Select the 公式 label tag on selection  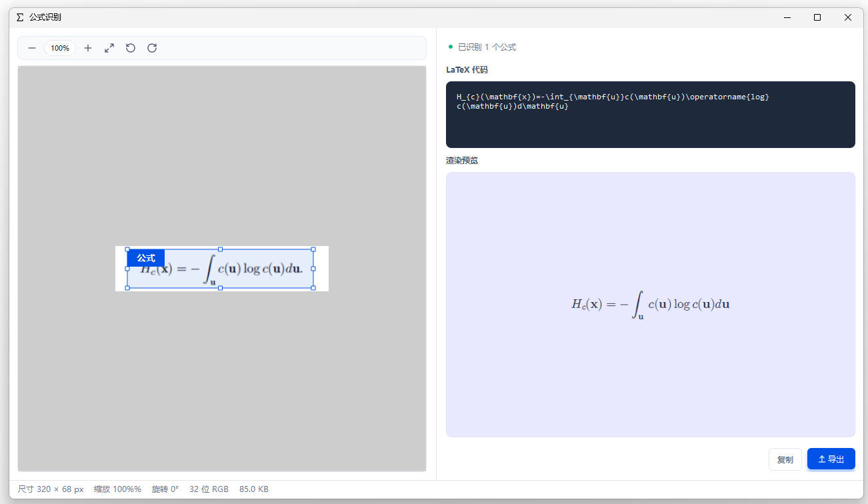pyautogui.click(x=146, y=258)
